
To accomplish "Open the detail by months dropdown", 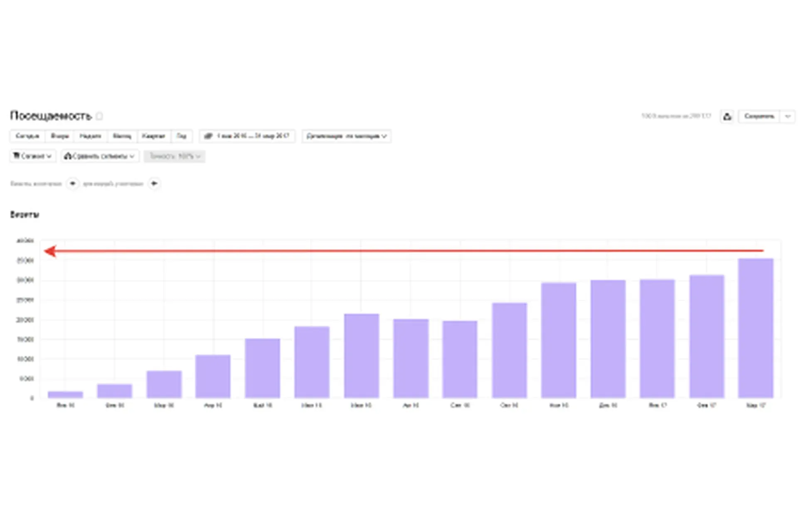I will pyautogui.click(x=346, y=136).
